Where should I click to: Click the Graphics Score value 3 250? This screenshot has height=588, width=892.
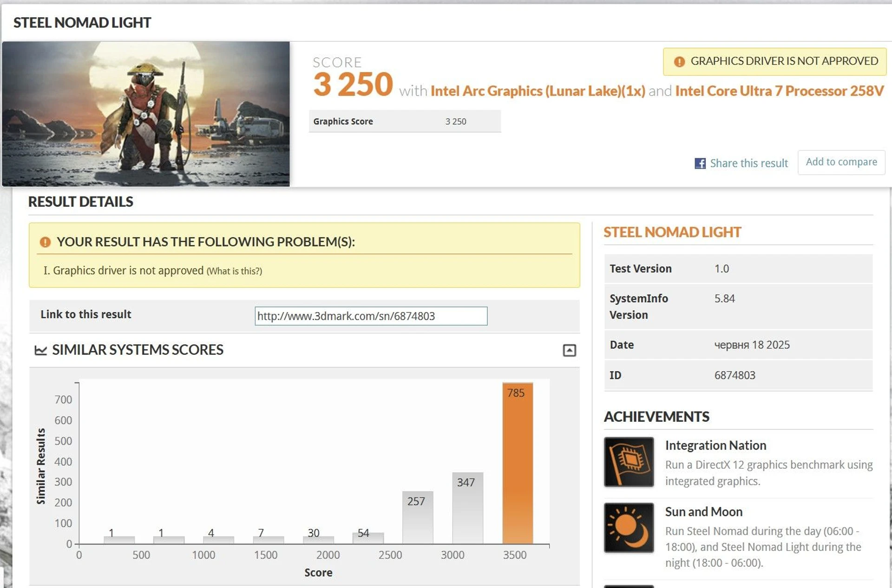pos(456,122)
